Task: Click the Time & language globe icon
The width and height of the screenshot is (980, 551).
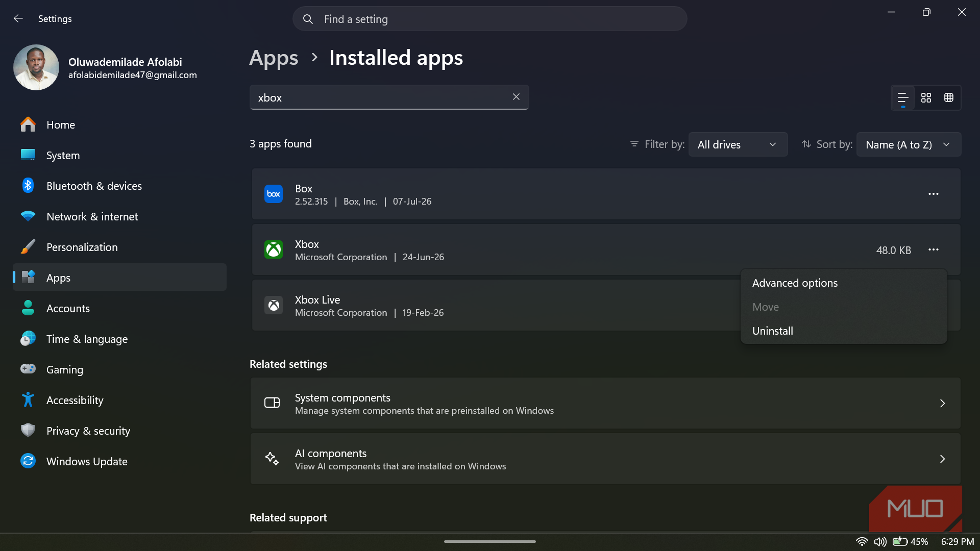Action: [x=28, y=338]
